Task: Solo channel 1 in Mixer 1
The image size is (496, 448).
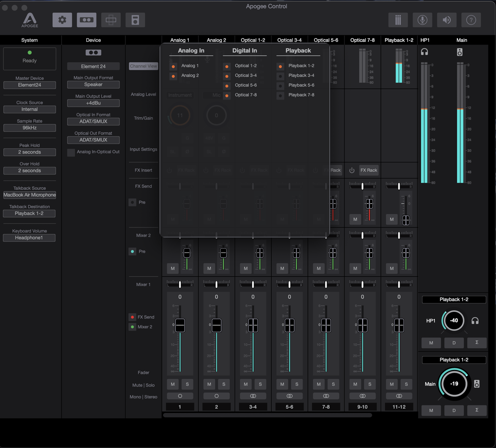Action: [x=187, y=384]
